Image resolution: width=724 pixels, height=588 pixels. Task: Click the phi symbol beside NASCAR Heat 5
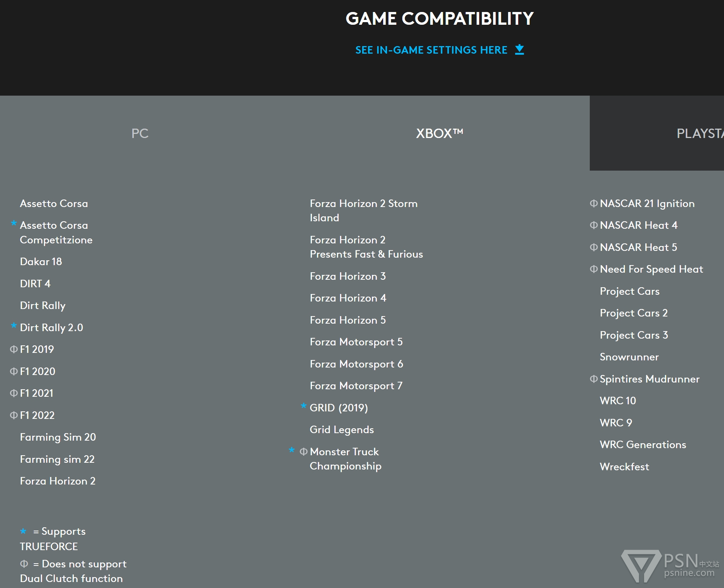(594, 247)
